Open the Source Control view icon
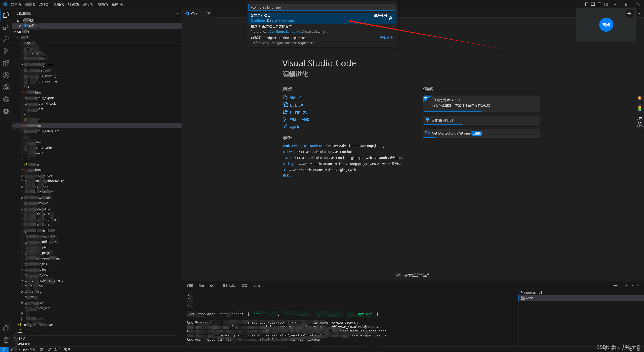 click(6, 51)
